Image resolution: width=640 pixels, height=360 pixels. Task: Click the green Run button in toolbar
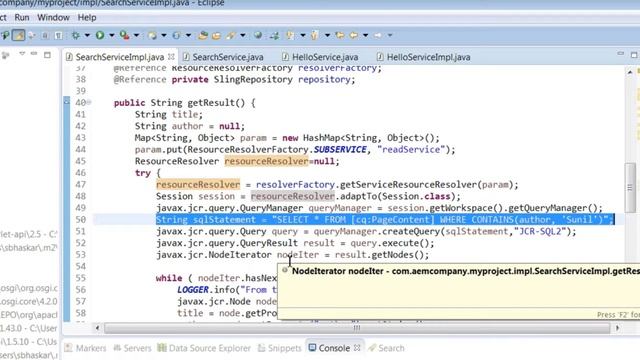pos(100,36)
